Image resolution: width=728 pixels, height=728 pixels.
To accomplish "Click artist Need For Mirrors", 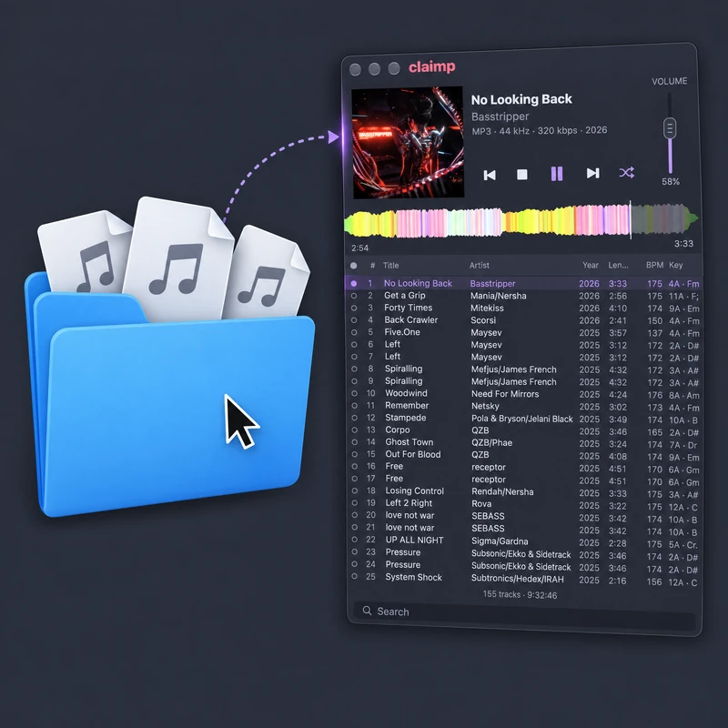I will pyautogui.click(x=505, y=394).
